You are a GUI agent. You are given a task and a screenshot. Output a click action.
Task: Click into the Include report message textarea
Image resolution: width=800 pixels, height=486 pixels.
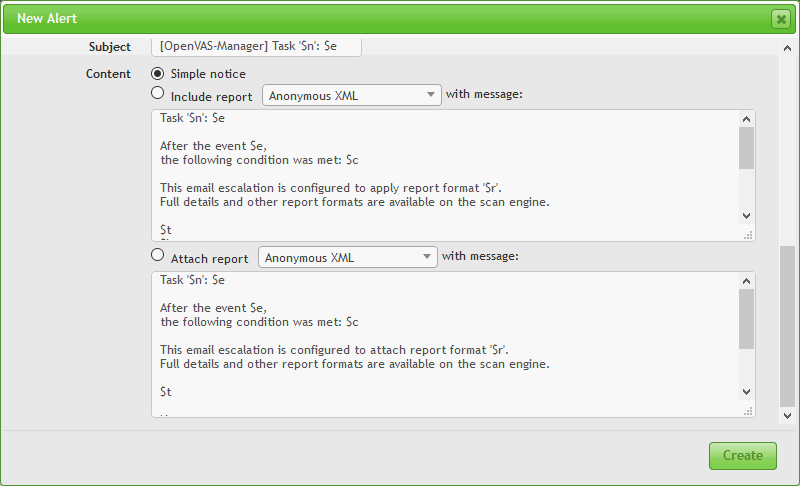coord(440,175)
